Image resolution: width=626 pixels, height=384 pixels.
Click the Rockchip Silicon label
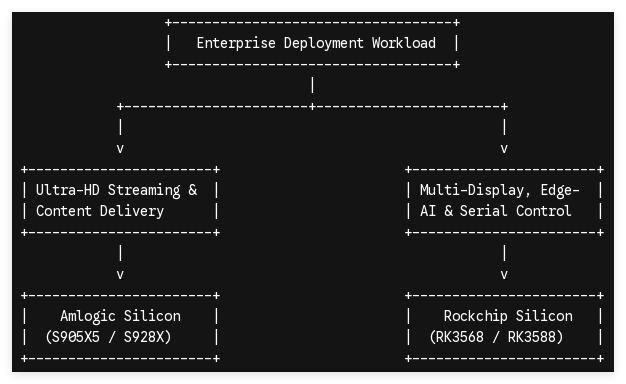[508, 316]
